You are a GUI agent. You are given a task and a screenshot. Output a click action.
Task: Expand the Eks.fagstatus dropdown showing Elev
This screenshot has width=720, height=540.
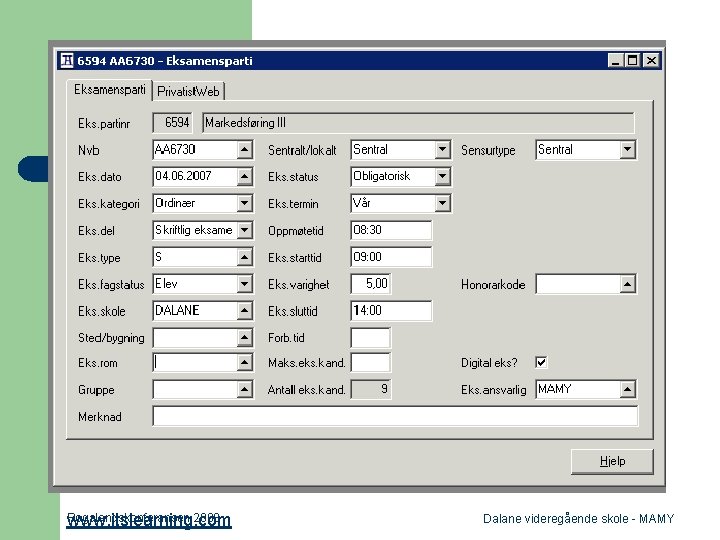[245, 284]
